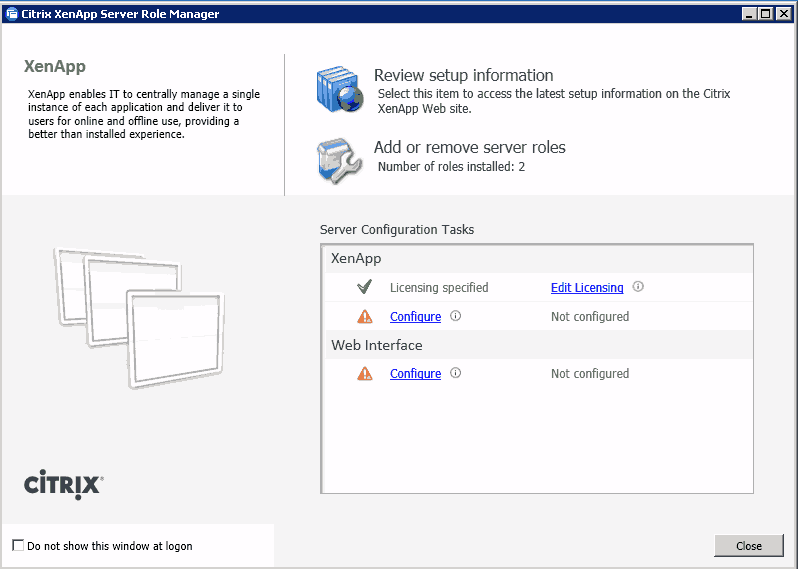The width and height of the screenshot is (798, 569).
Task: Select the Review setup information heading
Action: pos(463,75)
